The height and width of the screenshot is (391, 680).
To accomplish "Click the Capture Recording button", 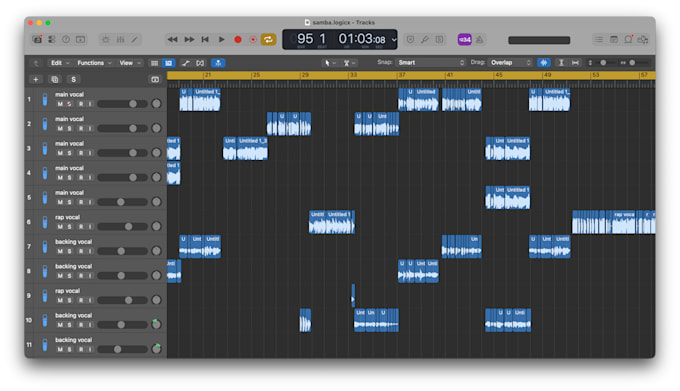I will [x=253, y=39].
